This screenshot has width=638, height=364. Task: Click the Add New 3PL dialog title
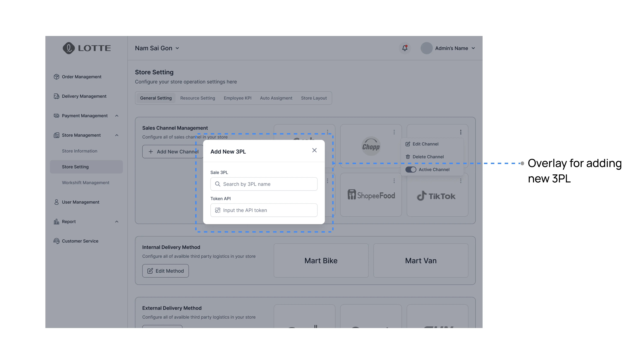(228, 151)
